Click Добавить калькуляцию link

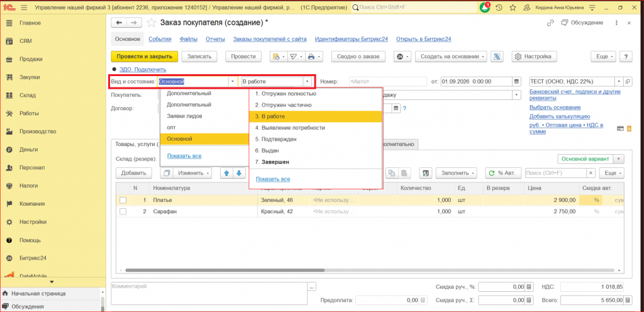(559, 116)
